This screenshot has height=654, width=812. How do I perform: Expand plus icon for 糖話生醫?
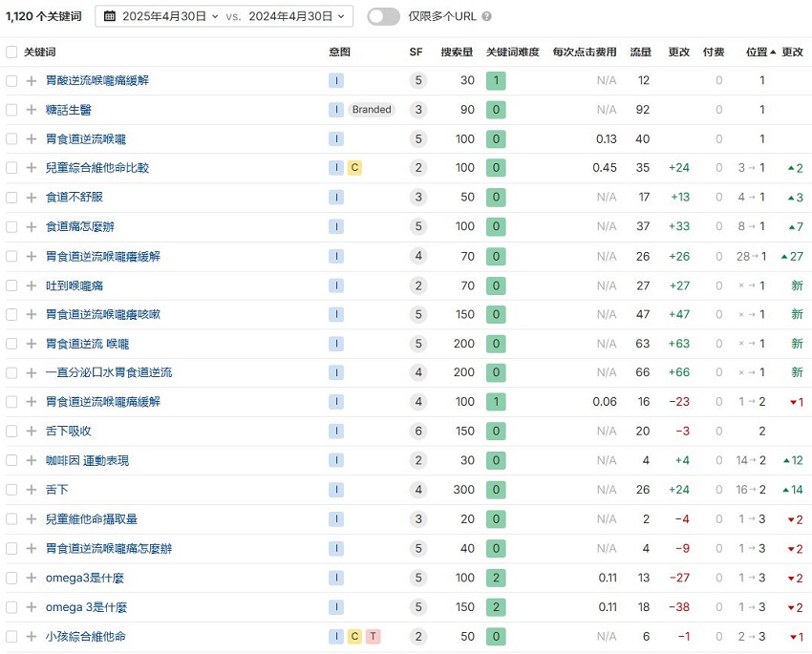tap(32, 110)
